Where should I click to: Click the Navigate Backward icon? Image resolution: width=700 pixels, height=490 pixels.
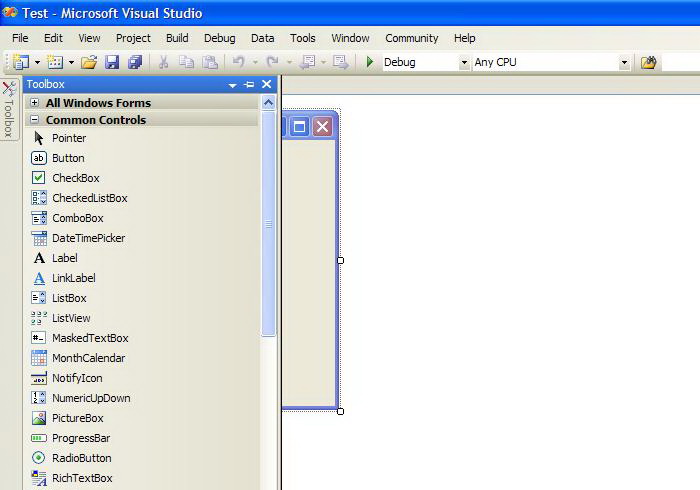pos(308,62)
